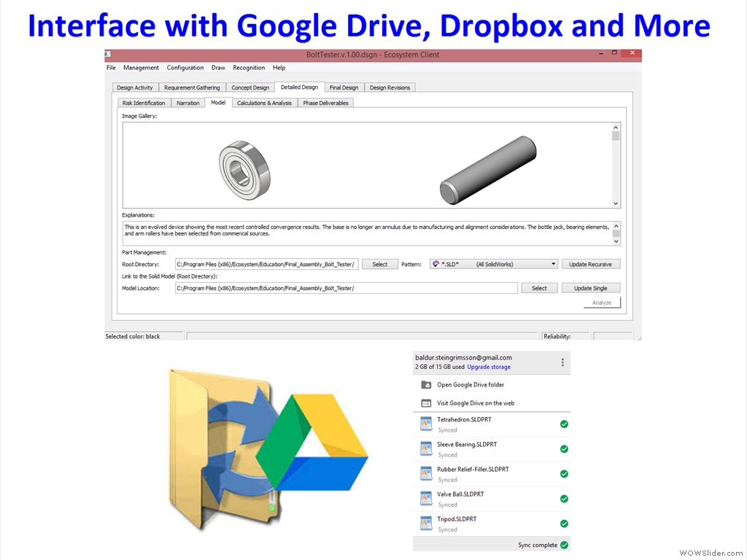The width and height of the screenshot is (747, 560).
Task: Select the bearing image in gallery
Action: click(x=244, y=166)
